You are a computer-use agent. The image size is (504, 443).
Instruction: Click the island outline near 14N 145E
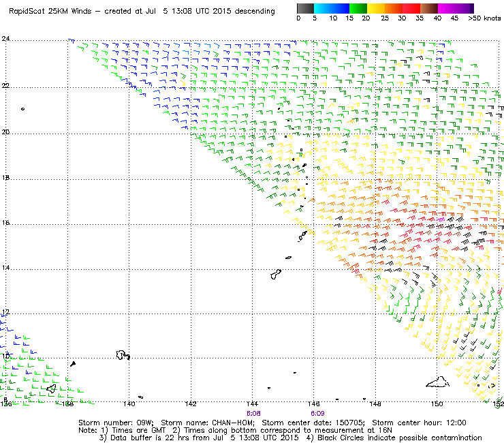276,275
